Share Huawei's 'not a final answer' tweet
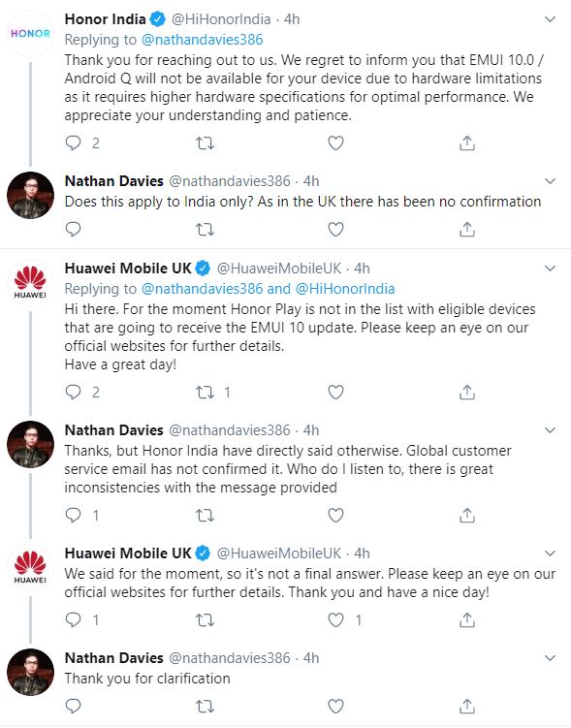The height and width of the screenshot is (728, 571). pos(467,619)
